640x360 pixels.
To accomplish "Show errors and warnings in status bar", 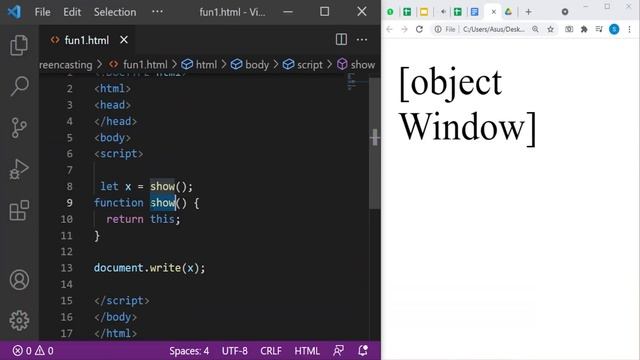I will (33, 351).
